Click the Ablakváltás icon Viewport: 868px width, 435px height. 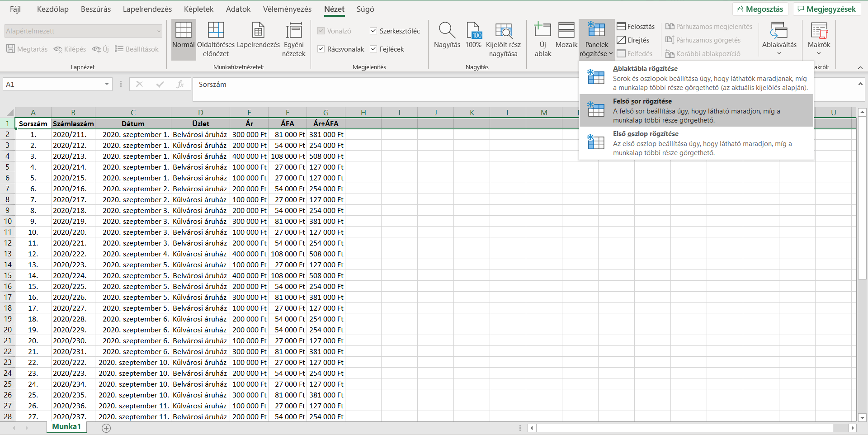[779, 30]
